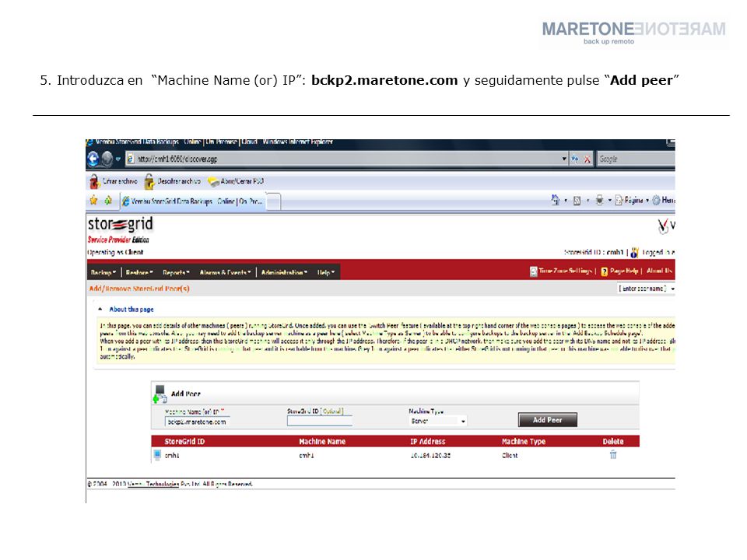Click the Machine Type column header
This screenshot has width=747, height=560.
[524, 442]
